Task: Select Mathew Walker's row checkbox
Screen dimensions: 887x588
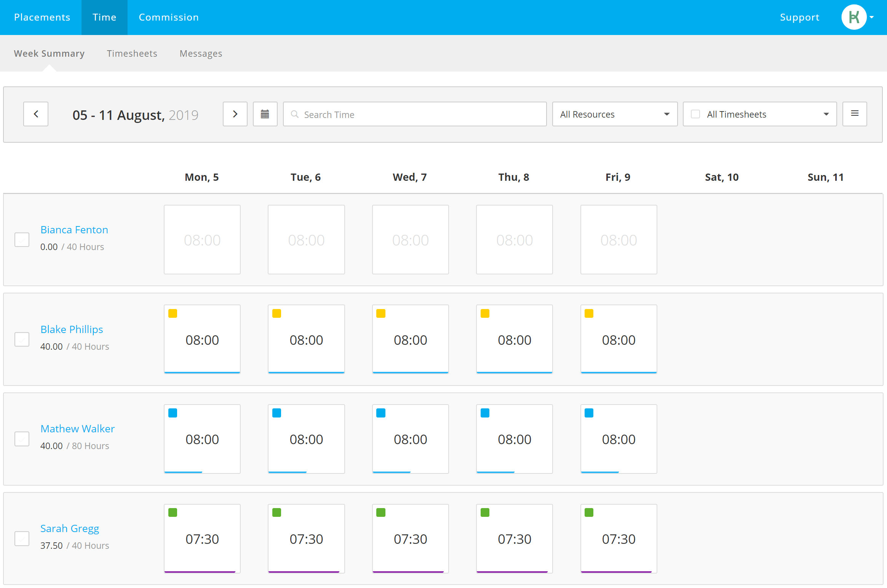Action: pyautogui.click(x=22, y=439)
